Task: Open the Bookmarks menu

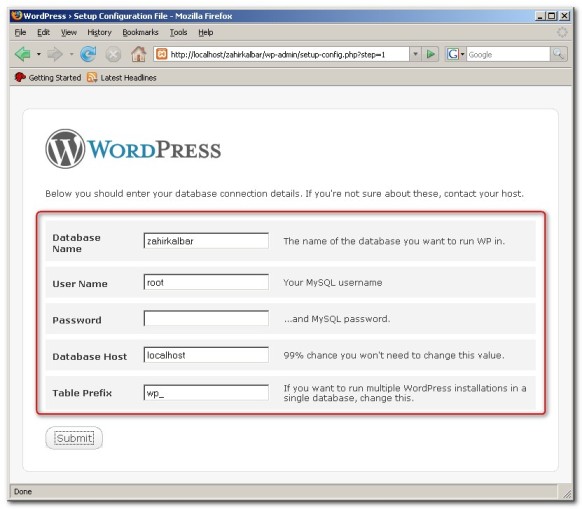Action: [x=140, y=32]
